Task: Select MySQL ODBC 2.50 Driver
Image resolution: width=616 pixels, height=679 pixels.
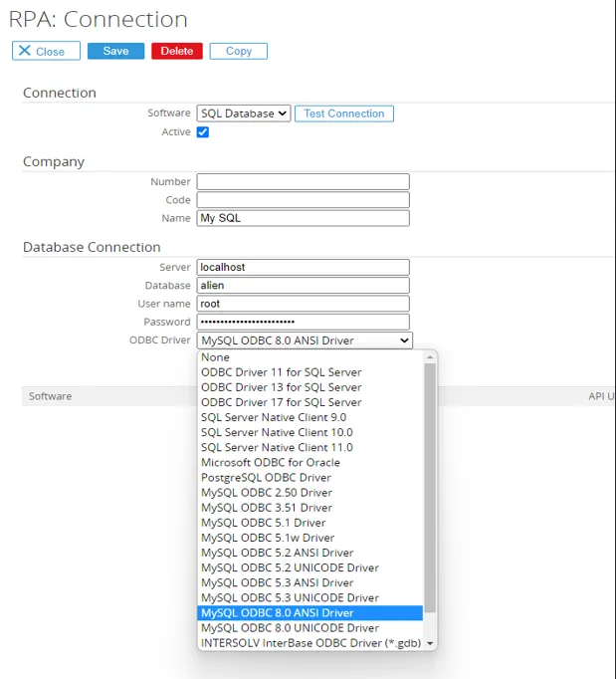Action: pyautogui.click(x=309, y=493)
